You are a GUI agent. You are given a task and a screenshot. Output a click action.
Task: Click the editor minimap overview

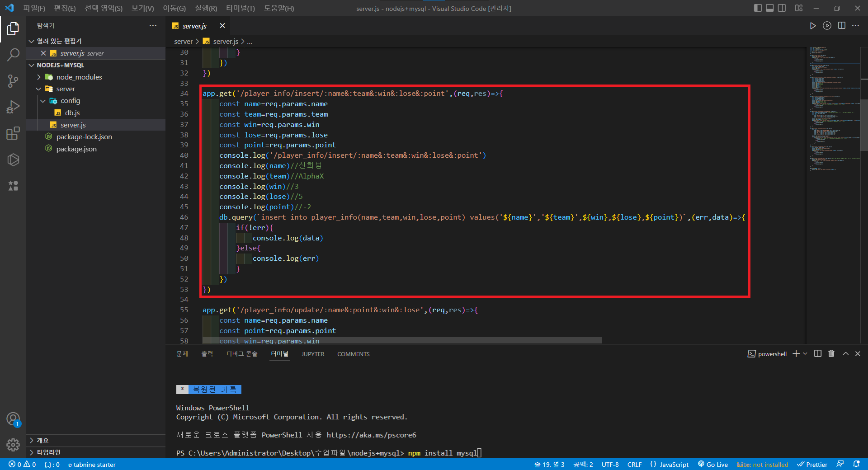pos(833,108)
